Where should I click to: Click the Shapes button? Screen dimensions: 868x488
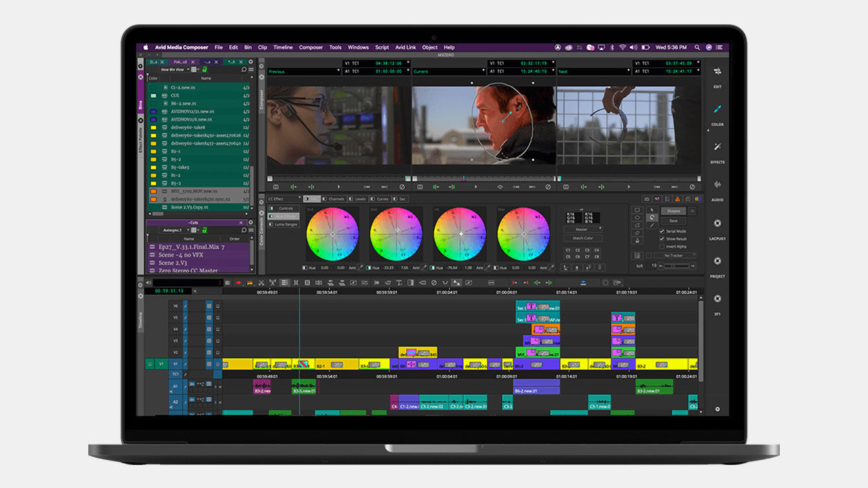pos(673,211)
